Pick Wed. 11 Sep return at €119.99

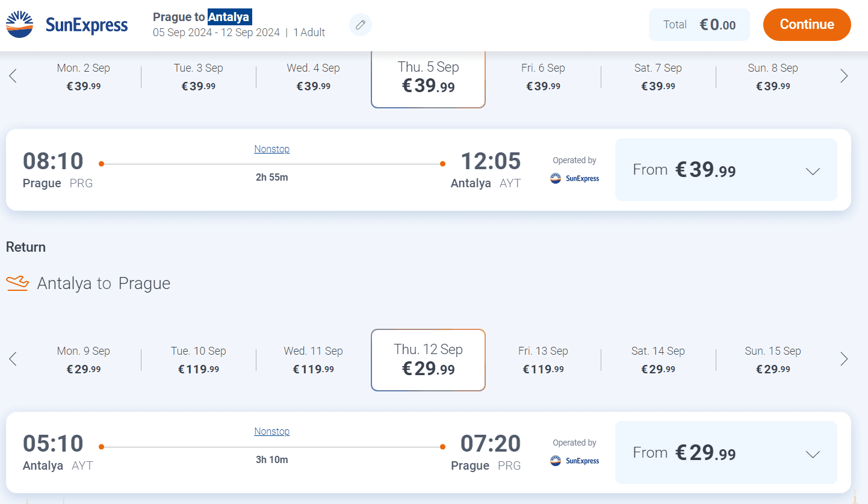(x=313, y=359)
